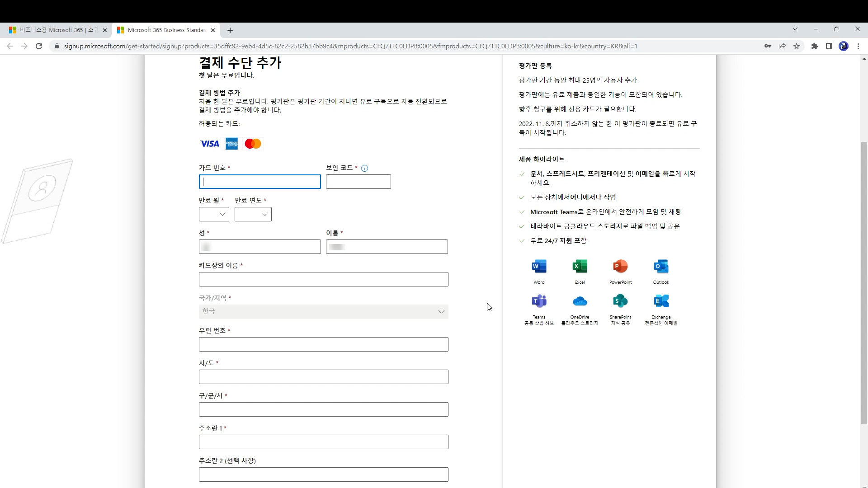Open the 만료 월 dropdown
868x488 pixels.
pyautogui.click(x=214, y=214)
